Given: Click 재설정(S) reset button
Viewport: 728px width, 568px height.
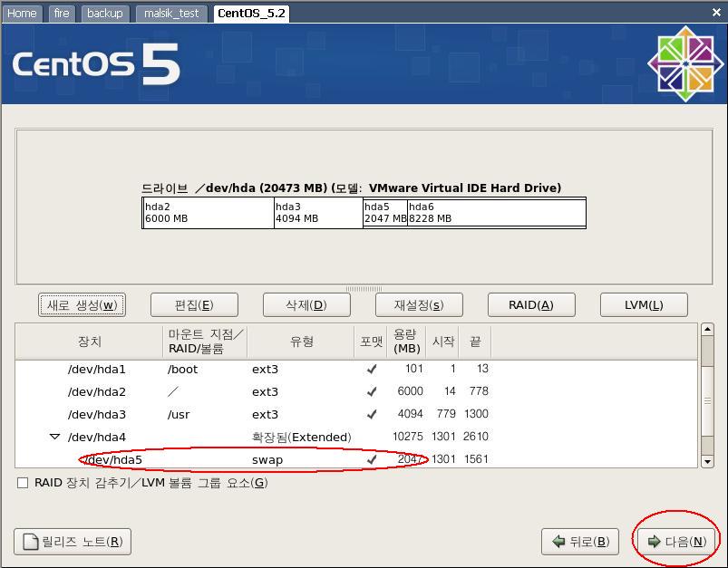Looking at the screenshot, I should (419, 305).
